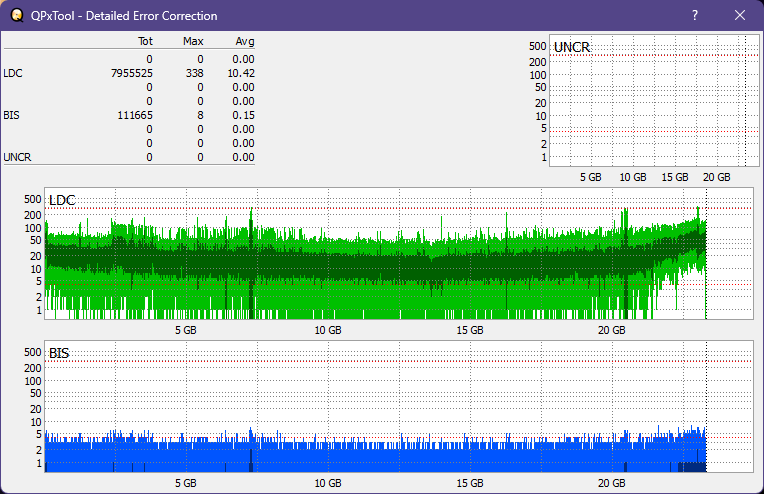Click the QPxTool app icon in title bar
The image size is (764, 494).
pos(17,15)
